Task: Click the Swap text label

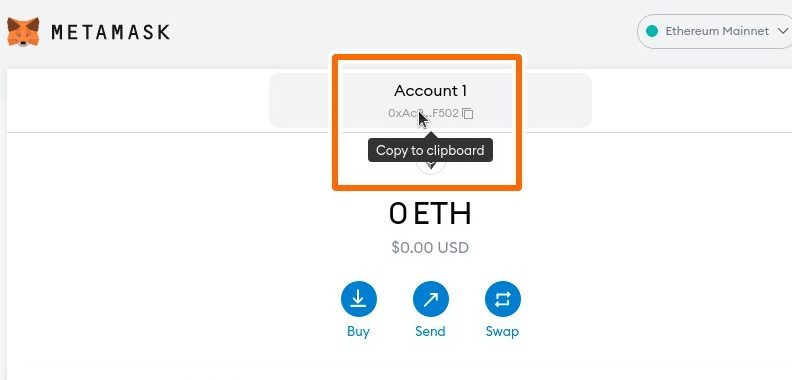Action: (502, 331)
